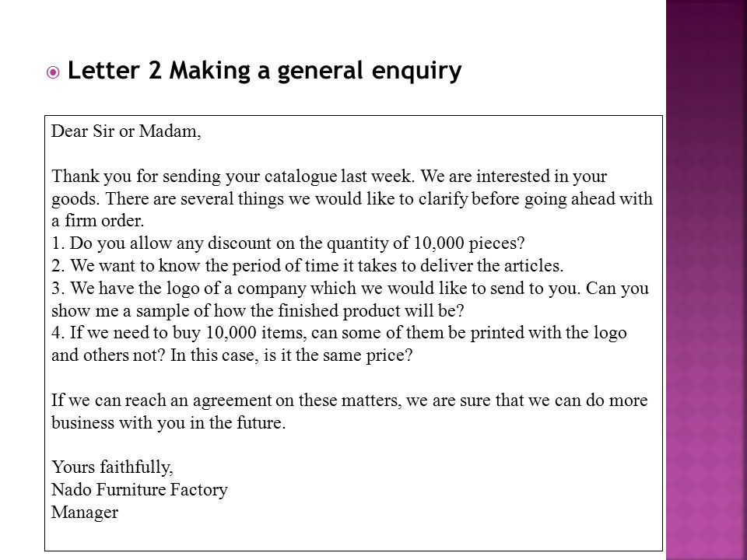Select question 4 about buying 10,000 items
The height and width of the screenshot is (560, 747).
tap(338, 332)
